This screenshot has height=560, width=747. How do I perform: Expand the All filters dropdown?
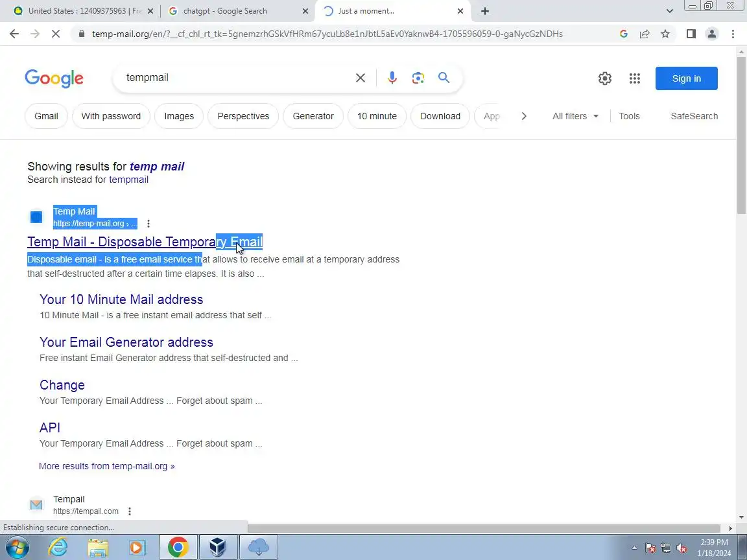tap(575, 116)
